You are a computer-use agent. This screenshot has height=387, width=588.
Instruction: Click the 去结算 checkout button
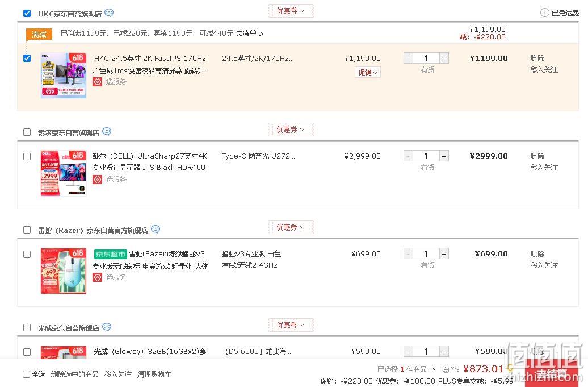coord(552,373)
